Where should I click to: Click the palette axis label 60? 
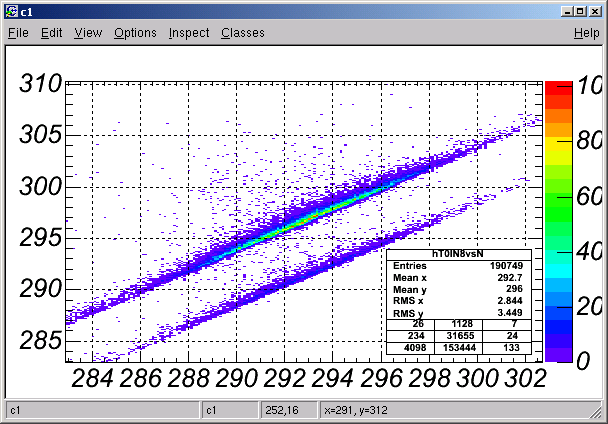(589, 196)
